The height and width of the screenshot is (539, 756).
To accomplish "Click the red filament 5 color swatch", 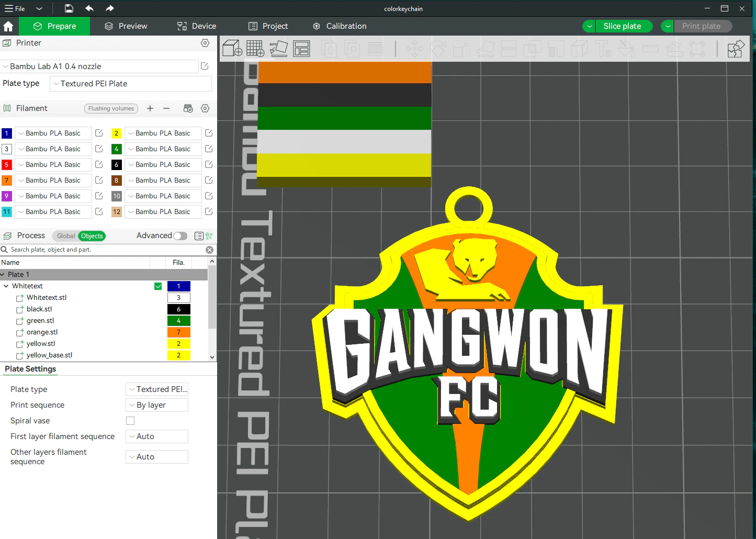I will pos(7,165).
